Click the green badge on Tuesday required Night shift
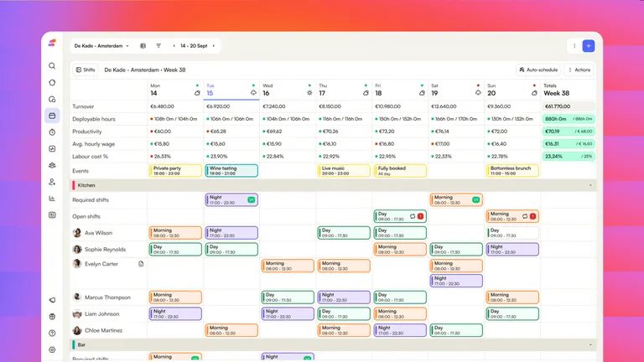644x362 pixels. tap(252, 200)
